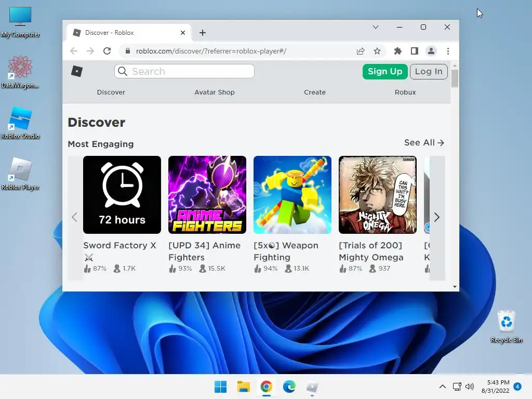Select the Roblox Studio desktop shortcut
The height and width of the screenshot is (399, 532).
[x=20, y=123]
